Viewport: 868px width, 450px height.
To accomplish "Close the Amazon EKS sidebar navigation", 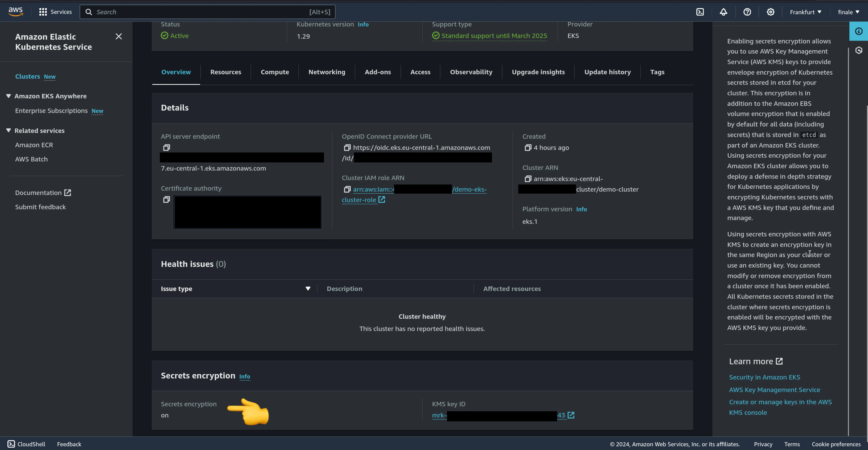I will (x=119, y=36).
